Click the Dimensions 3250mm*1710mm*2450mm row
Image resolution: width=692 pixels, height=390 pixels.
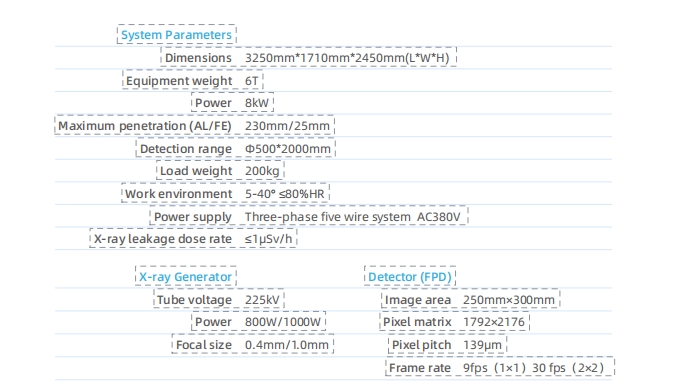(x=308, y=57)
